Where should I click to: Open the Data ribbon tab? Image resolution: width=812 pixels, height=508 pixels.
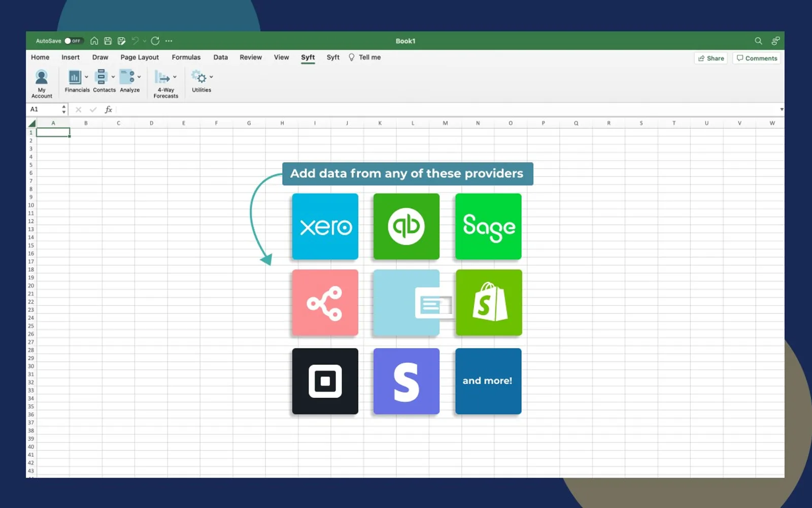click(221, 57)
